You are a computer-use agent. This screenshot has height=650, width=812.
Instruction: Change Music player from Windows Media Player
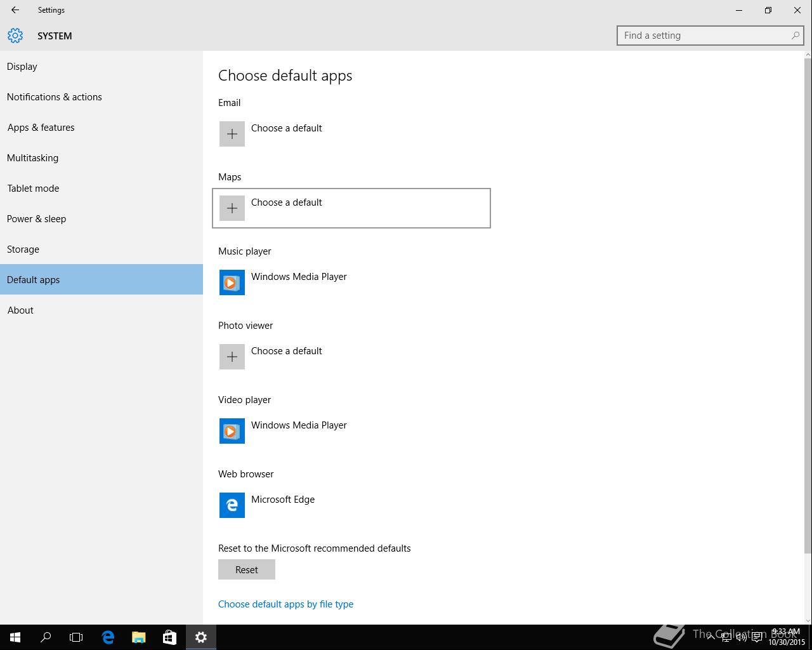[x=351, y=282]
